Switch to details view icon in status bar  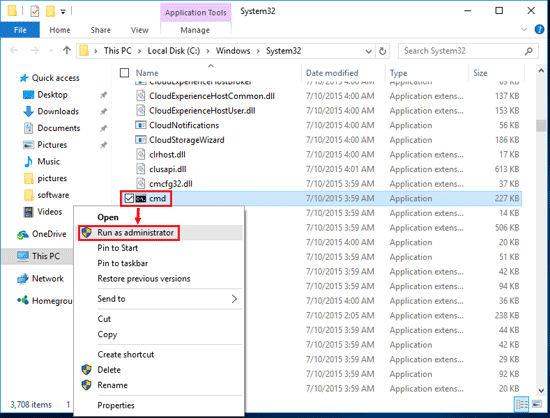pyautogui.click(x=522, y=405)
